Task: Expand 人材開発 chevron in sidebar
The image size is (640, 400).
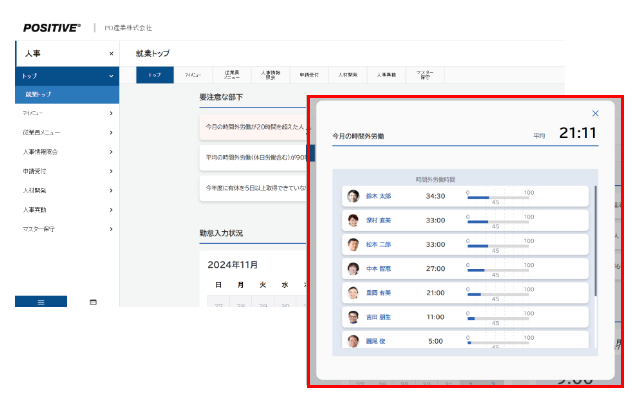Action: pos(111,190)
